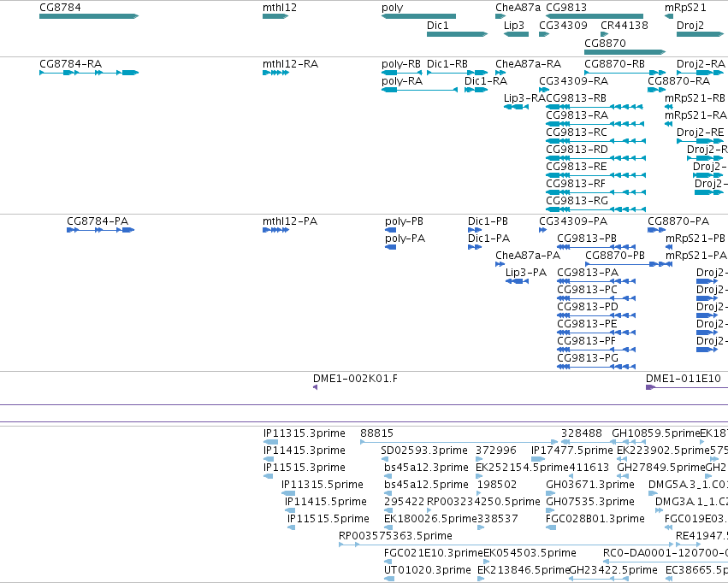
Task: Click the CG9813-RF transcript label
Action: (x=576, y=184)
